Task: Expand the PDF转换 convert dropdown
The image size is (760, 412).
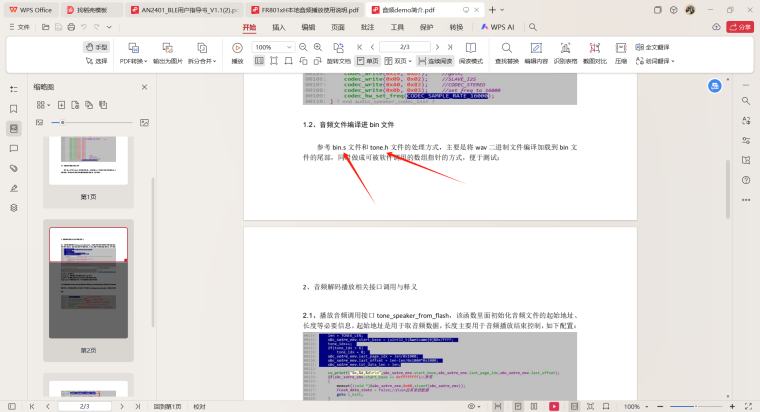Action: click(133, 61)
